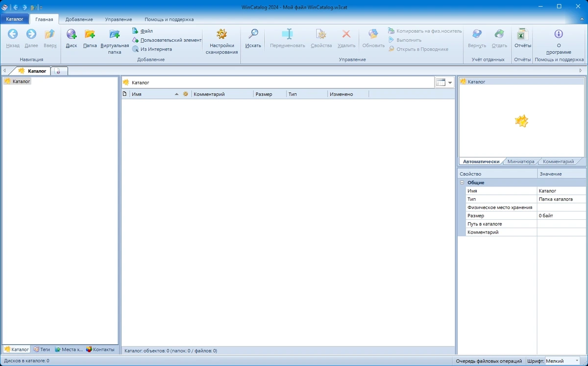Viewport: 588px width, 366px height.
Task: Click the right tab-scroll arrow
Action: coord(581,71)
